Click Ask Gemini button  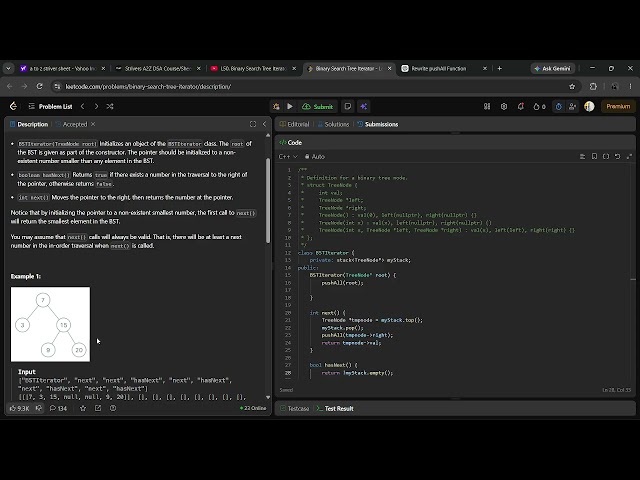(x=553, y=69)
